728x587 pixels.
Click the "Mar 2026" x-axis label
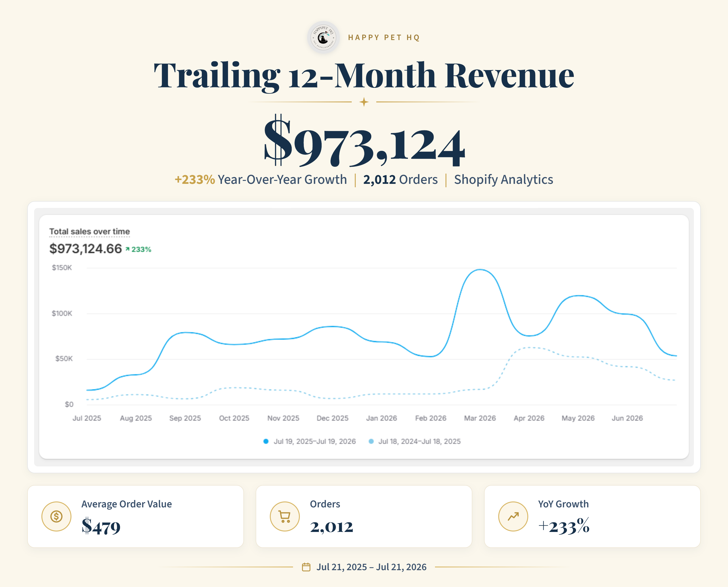click(480, 418)
